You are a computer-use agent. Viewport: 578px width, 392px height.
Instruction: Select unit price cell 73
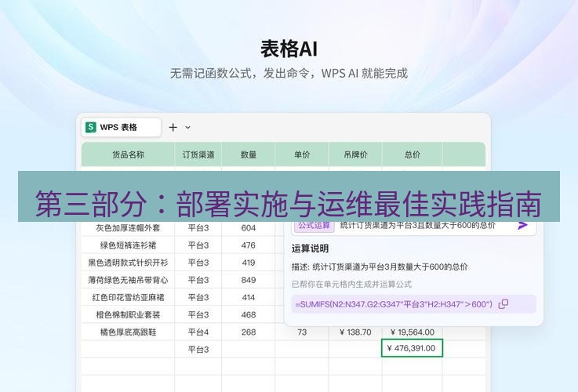click(x=302, y=332)
